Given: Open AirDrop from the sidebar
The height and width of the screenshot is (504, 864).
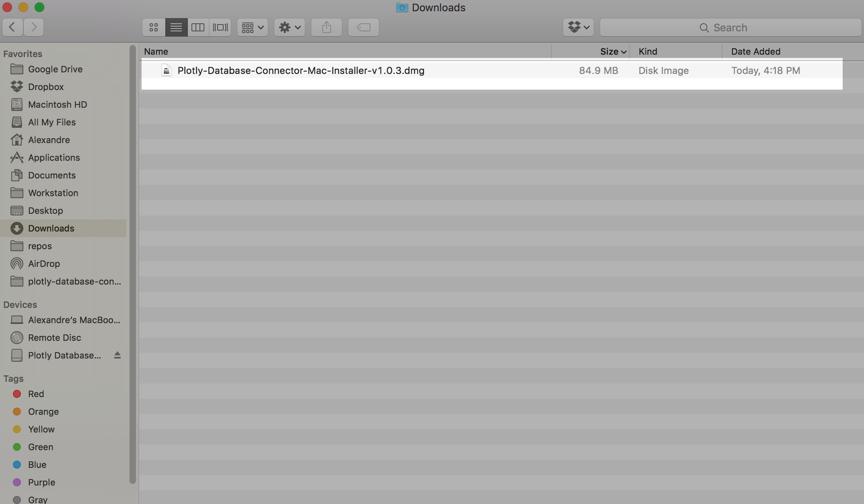Looking at the screenshot, I should 43,264.
